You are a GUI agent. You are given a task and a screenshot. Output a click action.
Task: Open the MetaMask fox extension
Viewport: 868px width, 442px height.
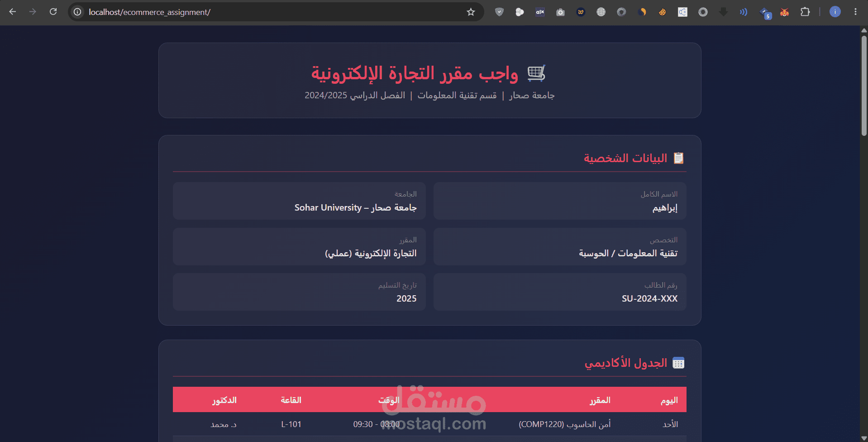pyautogui.click(x=784, y=12)
